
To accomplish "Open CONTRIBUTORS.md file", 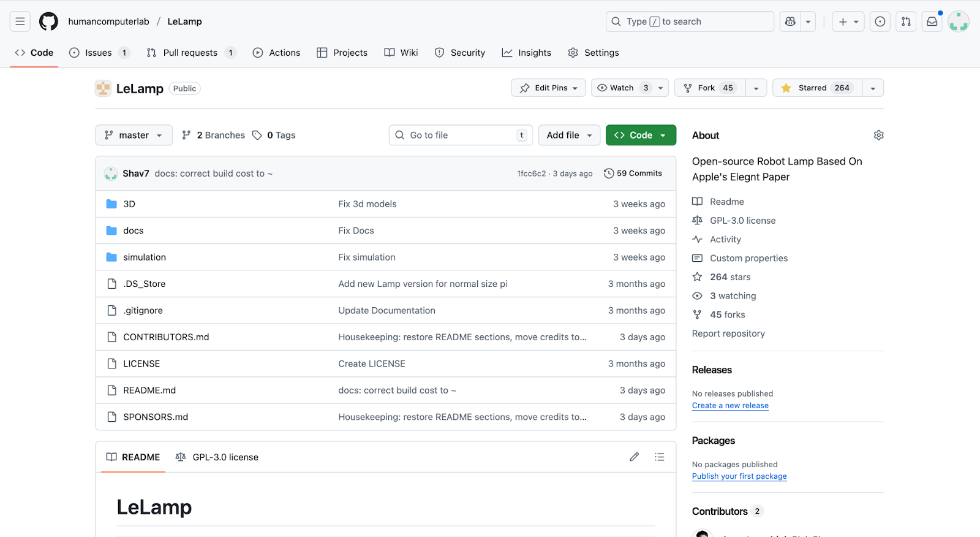I will click(166, 337).
